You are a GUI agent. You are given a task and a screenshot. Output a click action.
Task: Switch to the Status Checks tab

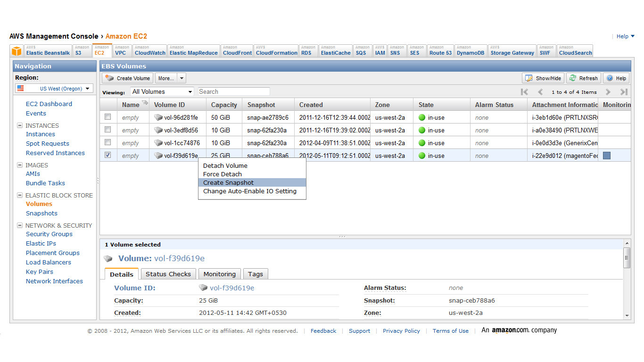pos(168,273)
